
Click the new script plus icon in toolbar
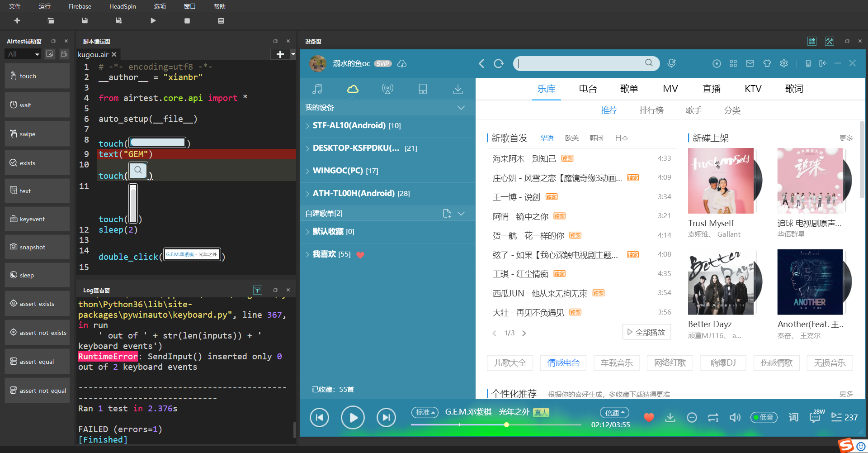[17, 21]
